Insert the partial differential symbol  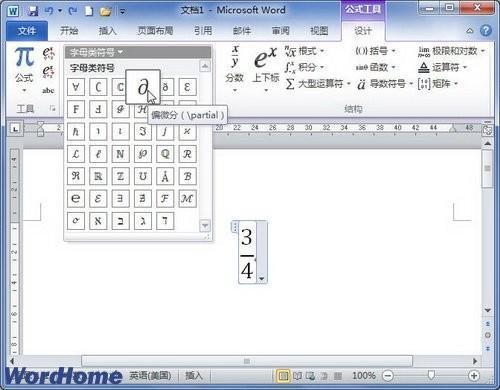click(143, 87)
